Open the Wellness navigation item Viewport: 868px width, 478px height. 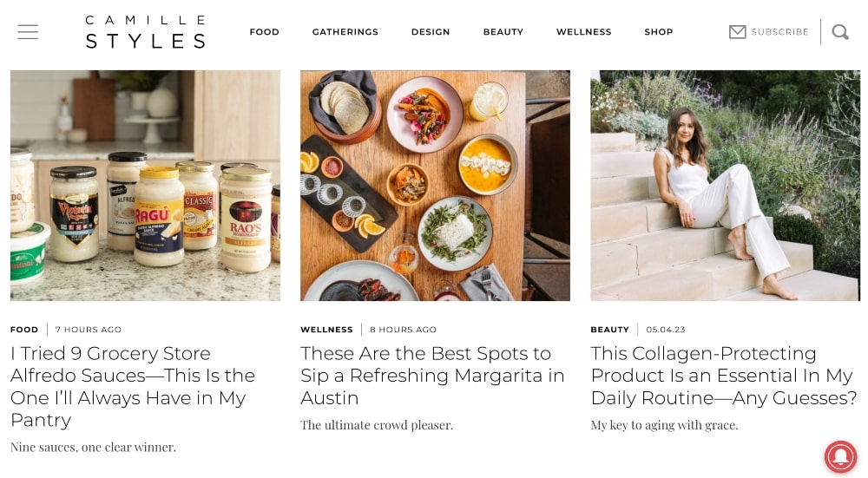click(x=583, y=32)
